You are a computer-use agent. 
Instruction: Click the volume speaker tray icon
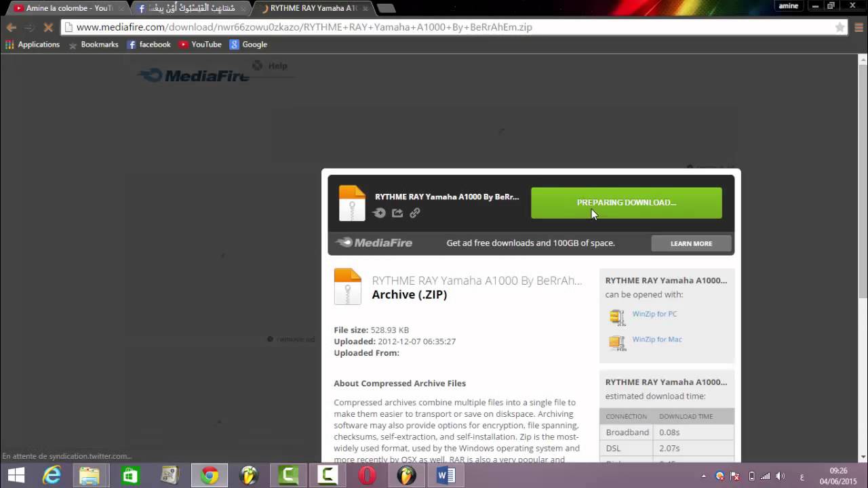(x=781, y=476)
